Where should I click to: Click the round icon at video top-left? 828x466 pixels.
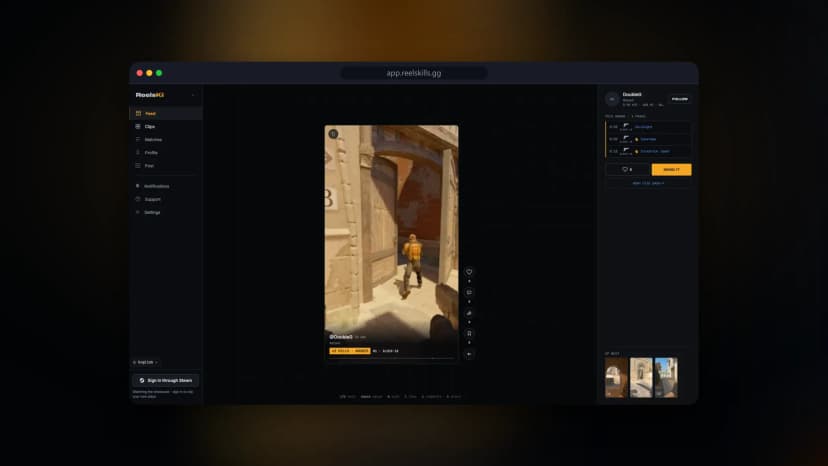tap(333, 134)
